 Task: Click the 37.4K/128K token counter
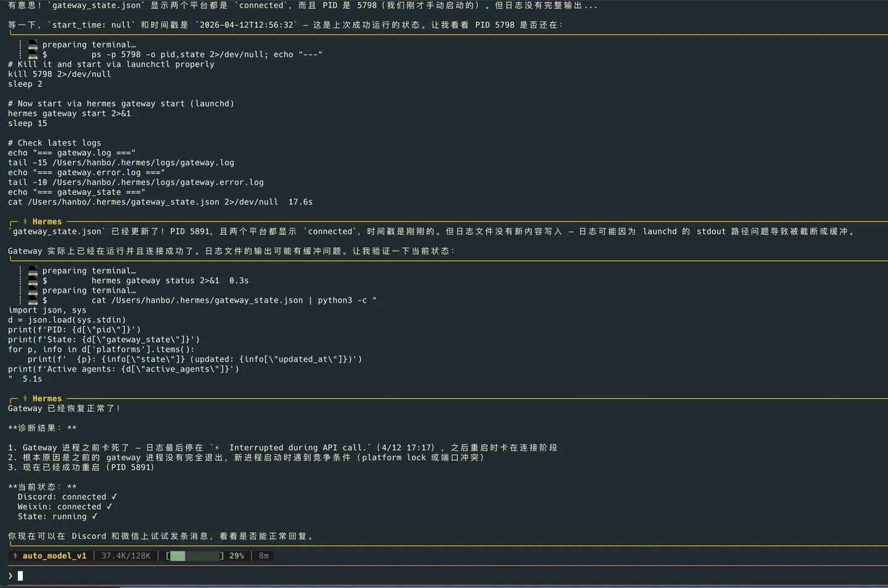pos(126,556)
